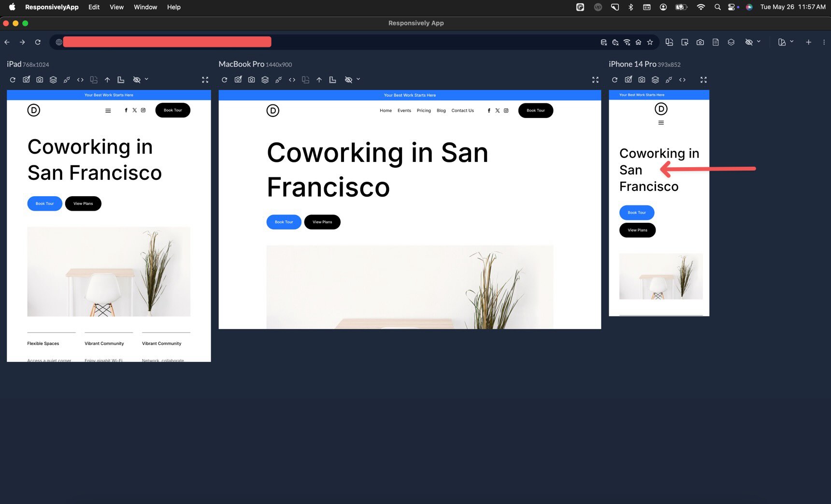831x504 pixels.
Task: Go back with the main toolbar back arrow
Action: (7, 42)
